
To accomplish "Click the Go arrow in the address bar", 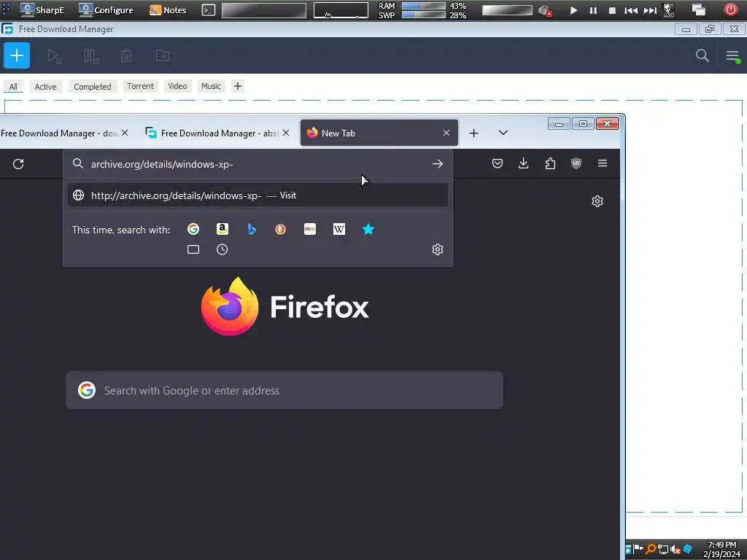I will point(438,164).
